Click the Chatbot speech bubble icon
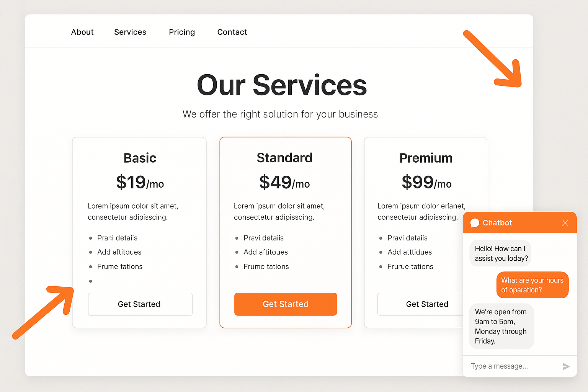Image resolution: width=588 pixels, height=392 pixels. (475, 223)
